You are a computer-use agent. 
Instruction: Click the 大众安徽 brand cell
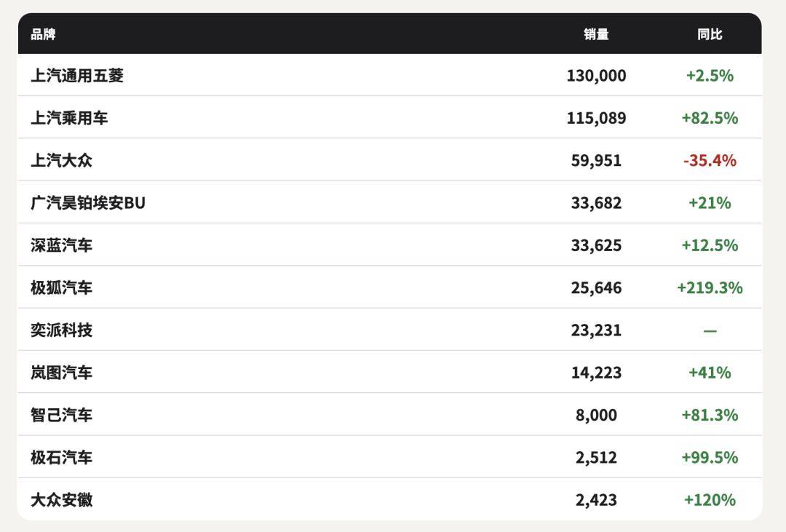click(62, 500)
